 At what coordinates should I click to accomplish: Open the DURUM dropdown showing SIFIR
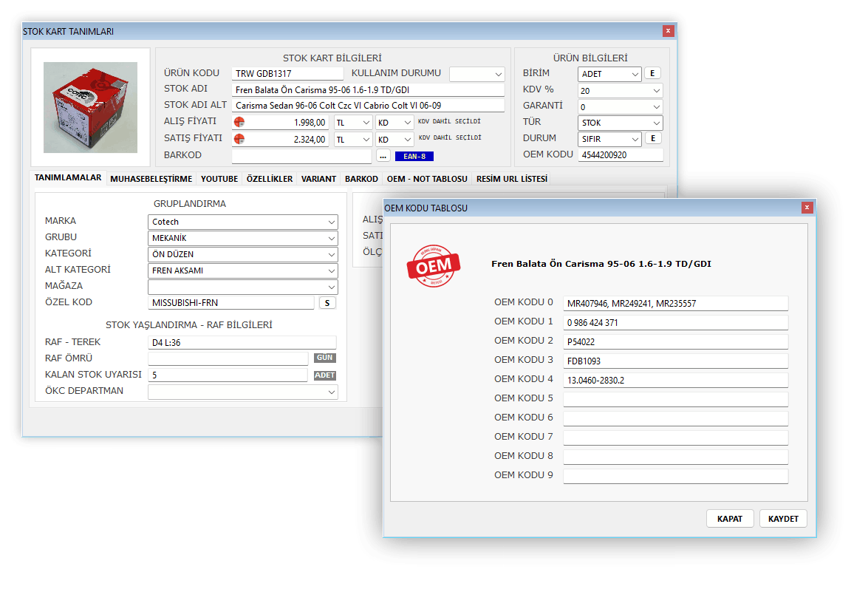coord(609,139)
